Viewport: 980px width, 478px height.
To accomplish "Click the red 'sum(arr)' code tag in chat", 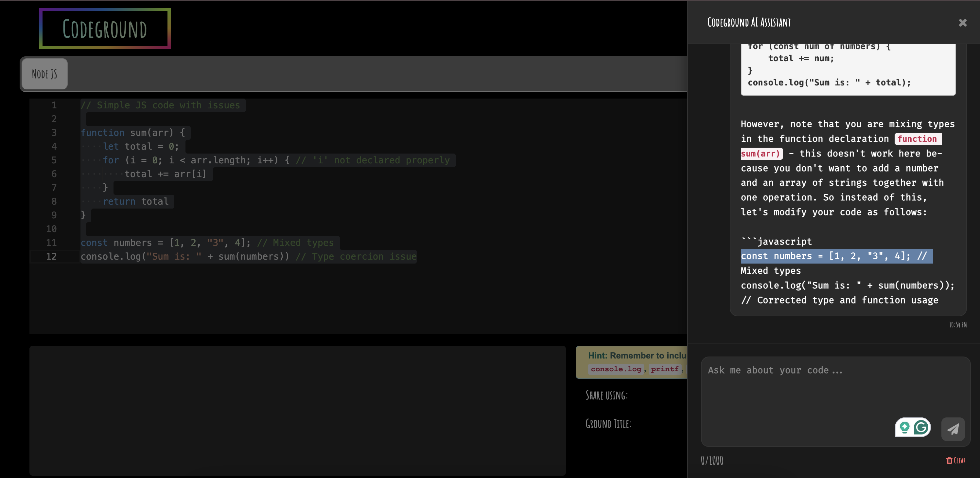I will 761,154.
